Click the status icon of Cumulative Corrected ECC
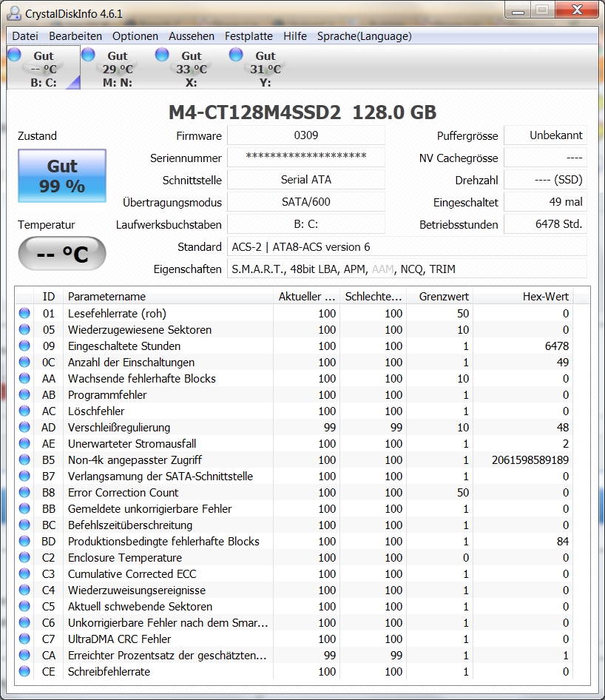Image resolution: width=605 pixels, height=700 pixels. click(x=24, y=573)
